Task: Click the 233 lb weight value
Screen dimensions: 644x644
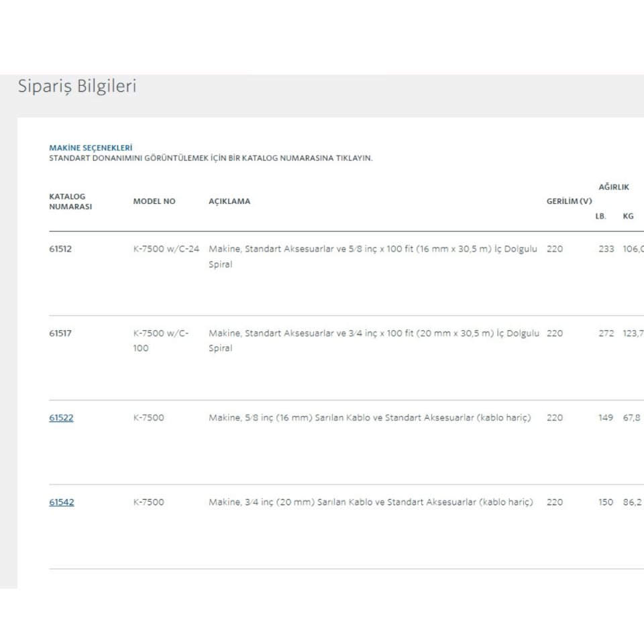Action: [x=606, y=249]
